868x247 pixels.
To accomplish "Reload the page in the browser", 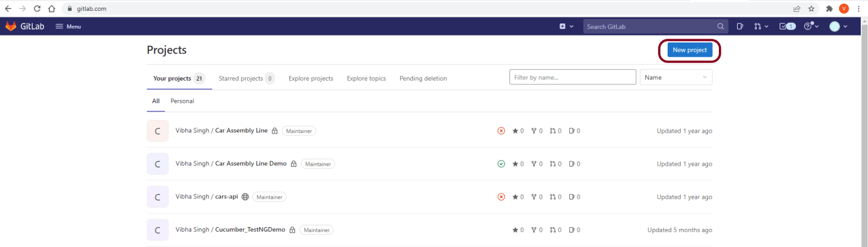I will click(x=37, y=9).
